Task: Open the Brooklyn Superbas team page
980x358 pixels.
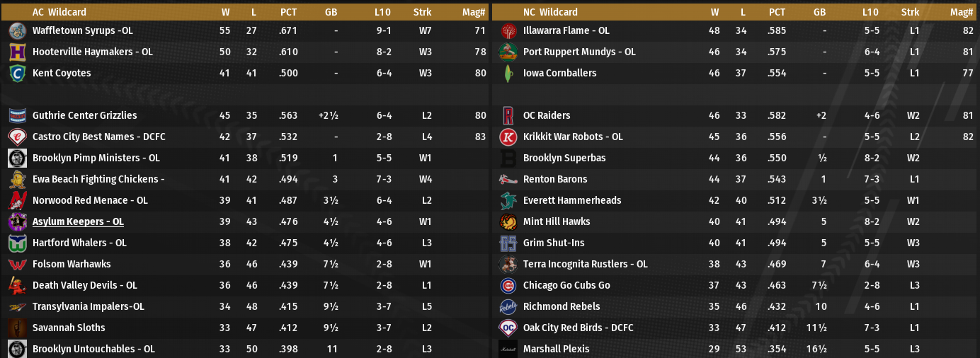Action: [564, 158]
